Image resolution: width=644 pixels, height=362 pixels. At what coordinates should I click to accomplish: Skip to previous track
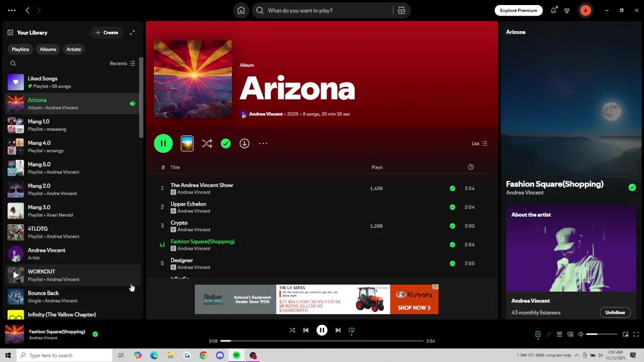click(x=306, y=330)
